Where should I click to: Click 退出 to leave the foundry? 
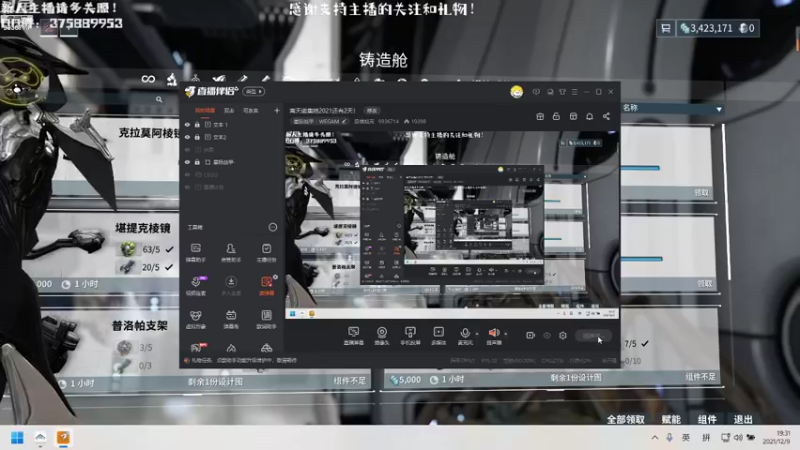coord(743,419)
